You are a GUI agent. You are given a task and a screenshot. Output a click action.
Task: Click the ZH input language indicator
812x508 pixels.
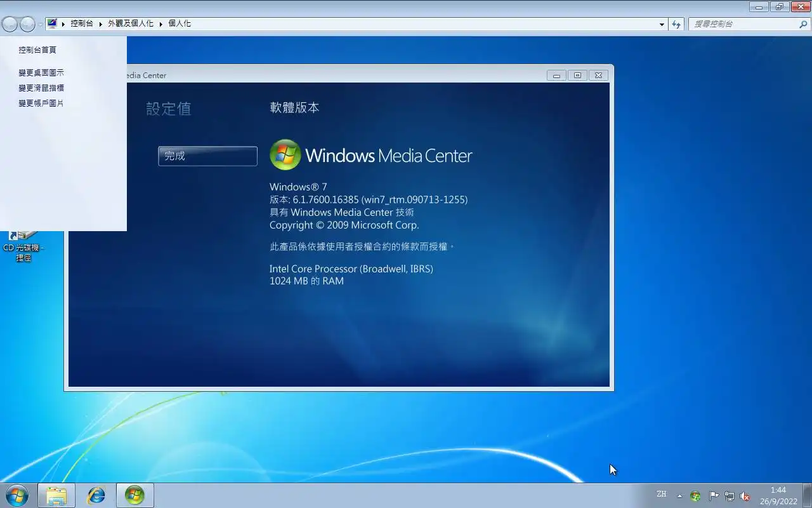click(x=662, y=494)
